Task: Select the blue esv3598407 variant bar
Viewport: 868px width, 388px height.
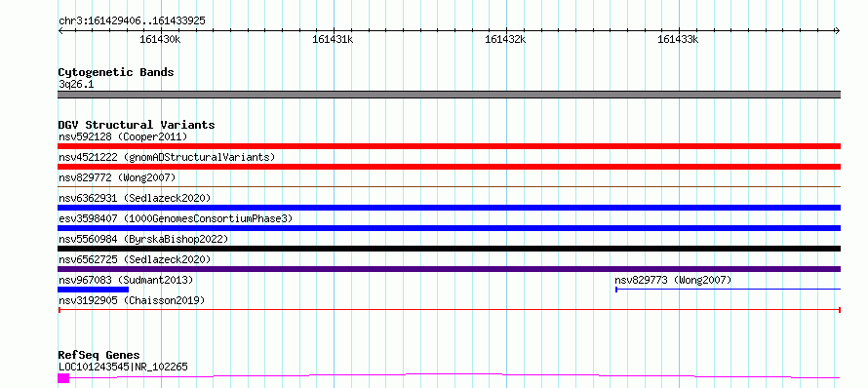Action: tap(449, 228)
